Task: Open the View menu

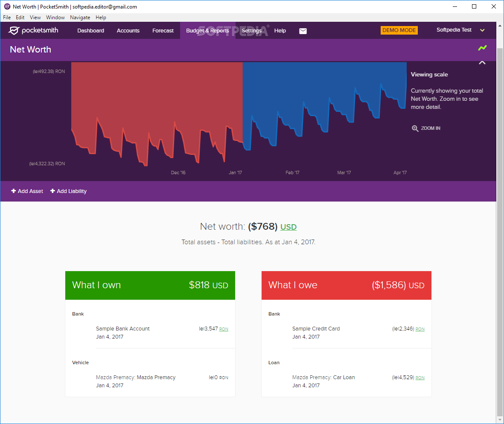Action: (35, 18)
